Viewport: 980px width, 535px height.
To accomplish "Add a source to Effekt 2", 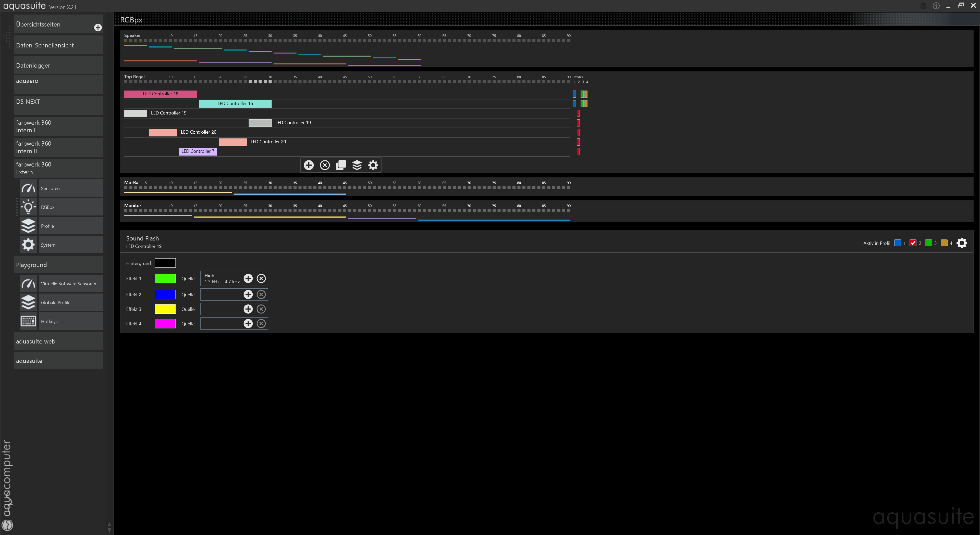I will [248, 294].
